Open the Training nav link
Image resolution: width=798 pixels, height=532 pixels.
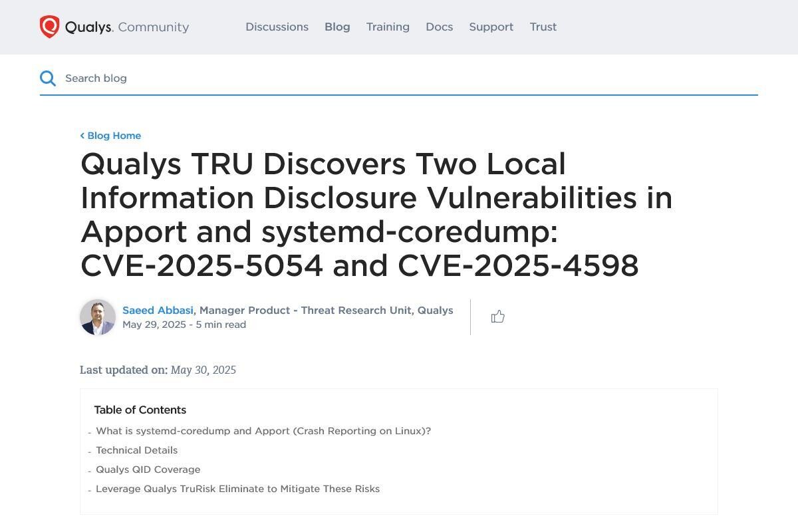click(x=388, y=27)
